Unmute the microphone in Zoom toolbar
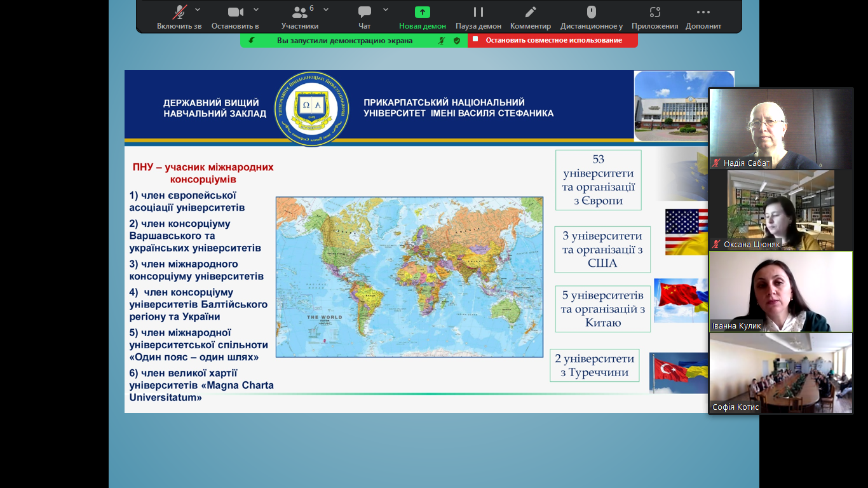868x488 pixels. pos(180,12)
